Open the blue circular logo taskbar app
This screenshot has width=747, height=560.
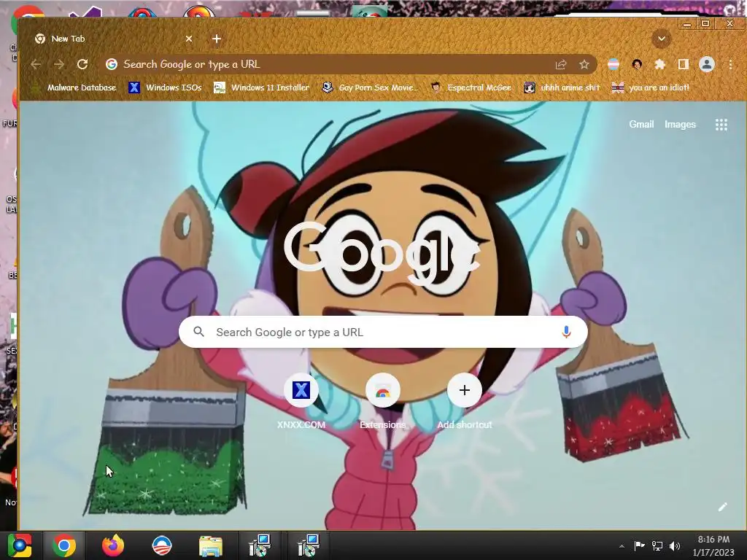[162, 545]
